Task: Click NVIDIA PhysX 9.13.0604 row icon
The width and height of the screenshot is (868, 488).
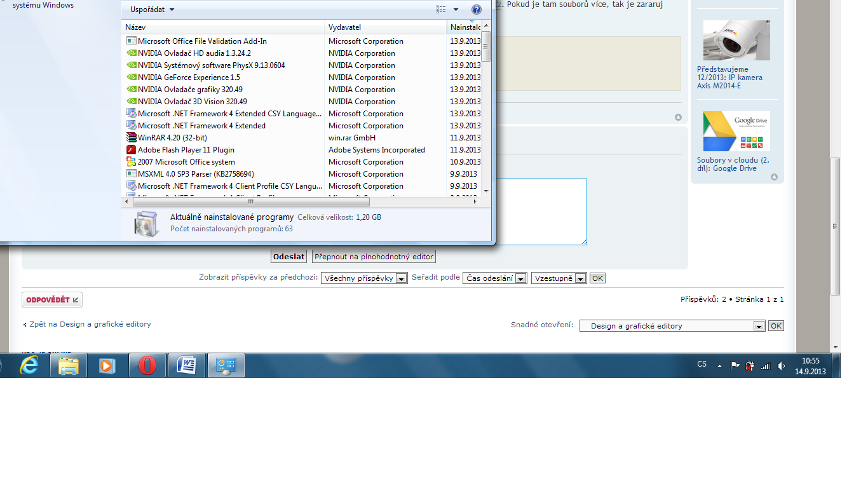Action: pos(132,65)
